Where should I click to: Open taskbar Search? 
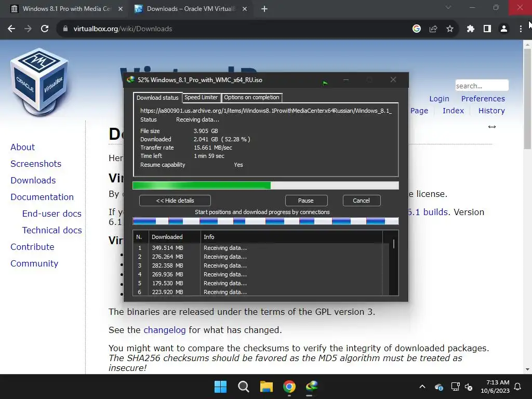pyautogui.click(x=243, y=387)
